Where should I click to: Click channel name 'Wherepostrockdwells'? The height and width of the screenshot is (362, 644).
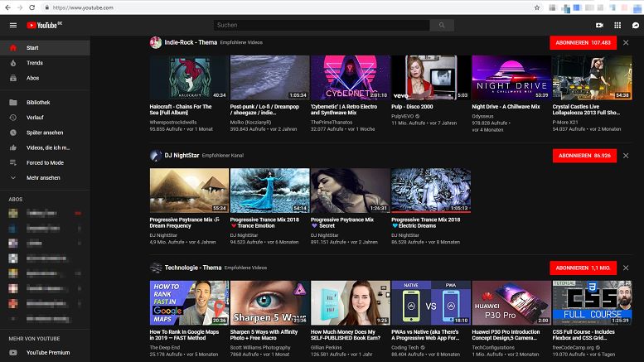click(173, 123)
